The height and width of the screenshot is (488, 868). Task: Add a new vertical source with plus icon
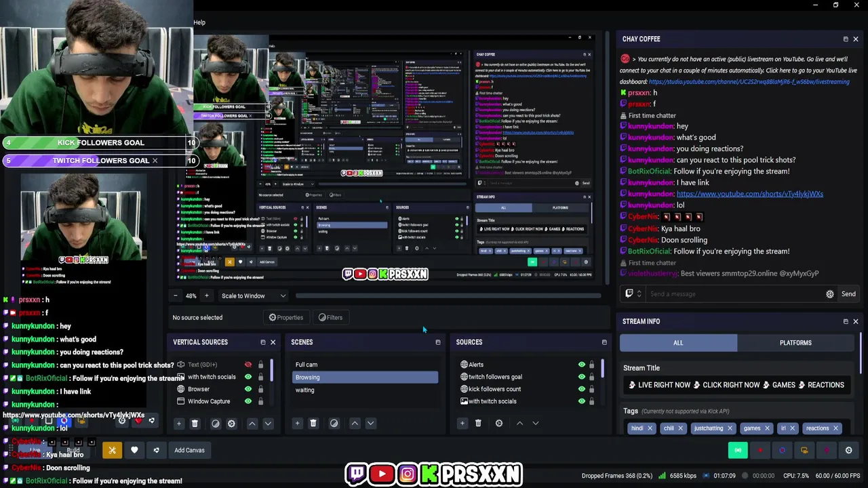(179, 424)
